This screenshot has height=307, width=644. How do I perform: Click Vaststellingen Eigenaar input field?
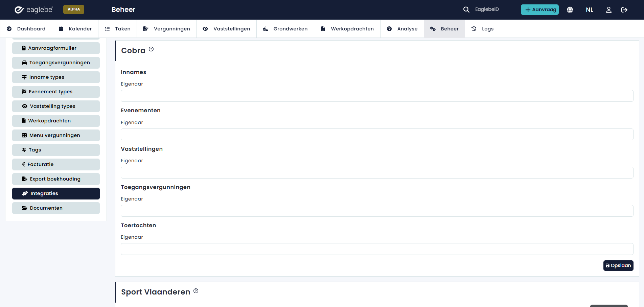377,172
